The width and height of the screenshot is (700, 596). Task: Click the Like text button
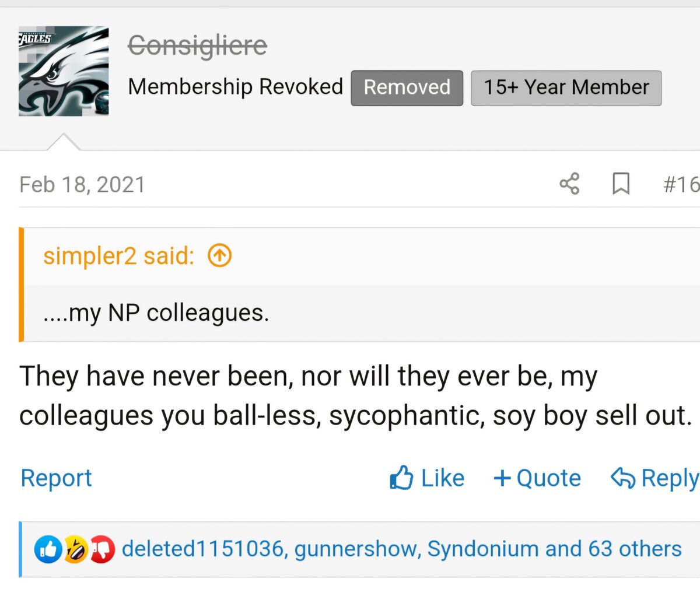click(x=443, y=478)
